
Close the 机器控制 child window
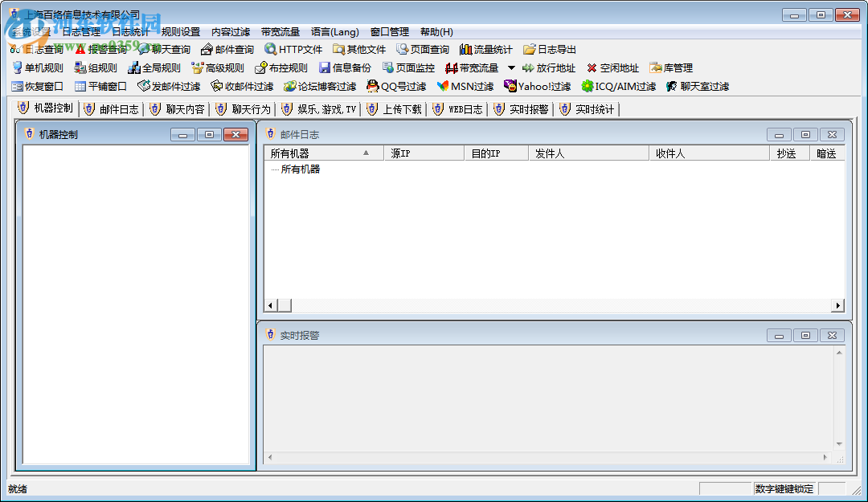point(235,134)
